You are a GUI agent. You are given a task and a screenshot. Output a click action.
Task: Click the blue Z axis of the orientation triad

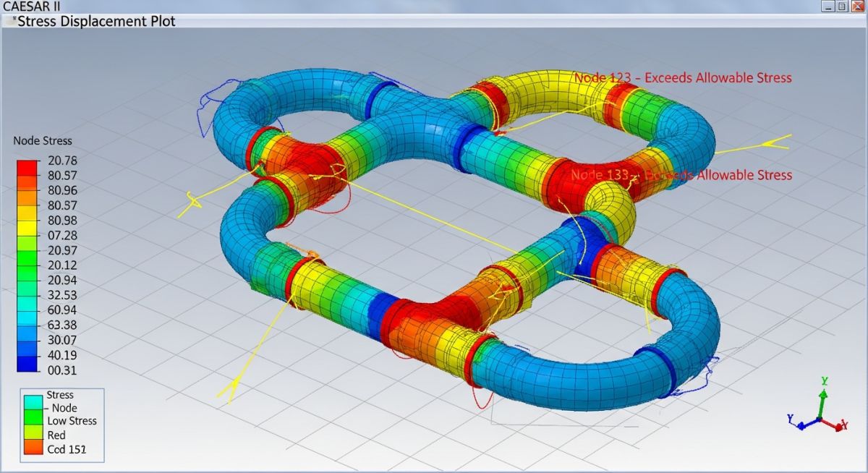[803, 425]
